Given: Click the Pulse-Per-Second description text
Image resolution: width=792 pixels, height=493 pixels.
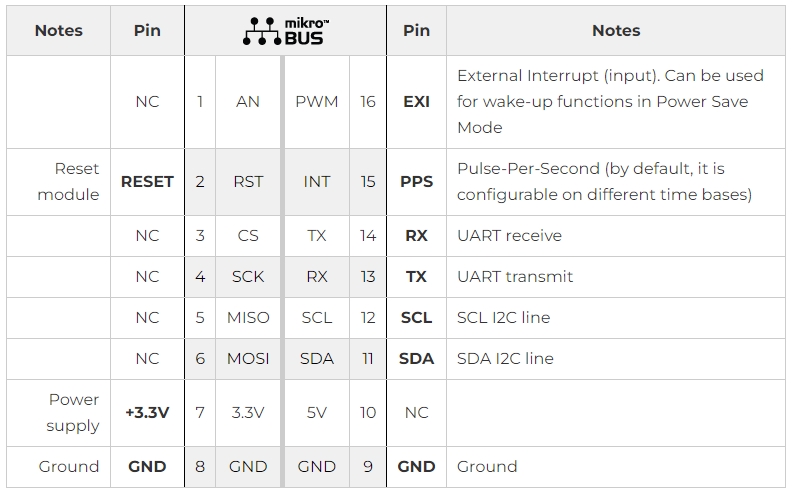Looking at the screenshot, I should 604,182.
